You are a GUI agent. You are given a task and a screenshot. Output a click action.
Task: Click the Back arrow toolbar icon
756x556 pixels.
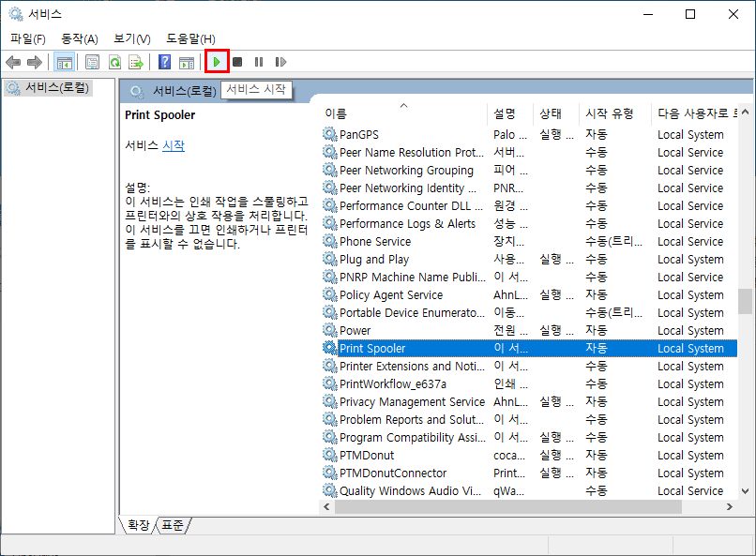tap(13, 62)
